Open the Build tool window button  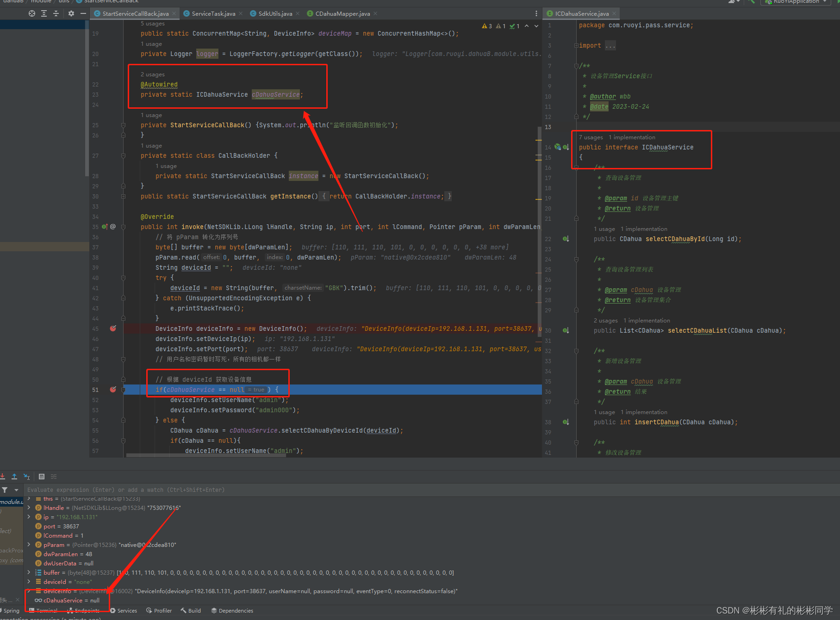click(x=191, y=611)
